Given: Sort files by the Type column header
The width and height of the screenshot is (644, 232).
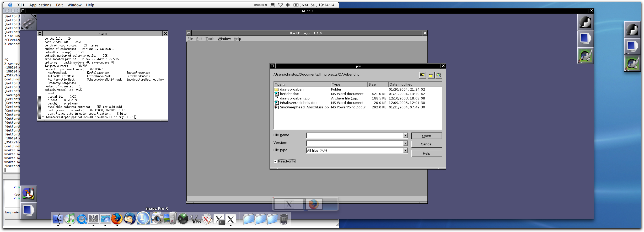Looking at the screenshot, I should 349,84.
